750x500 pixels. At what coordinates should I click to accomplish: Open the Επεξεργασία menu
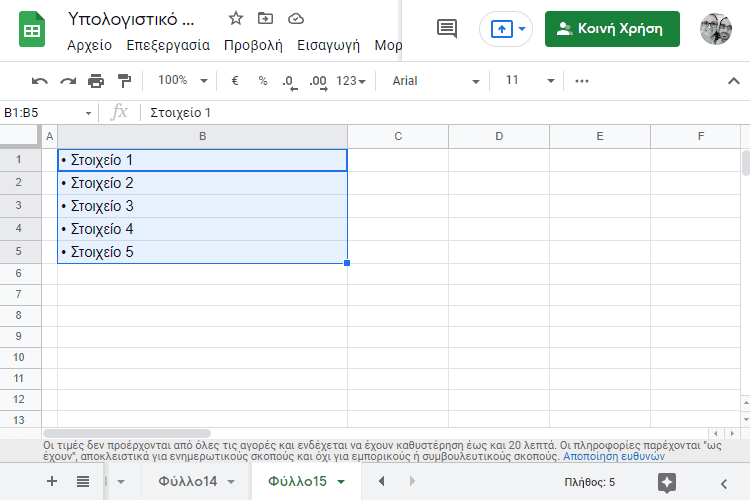(168, 45)
